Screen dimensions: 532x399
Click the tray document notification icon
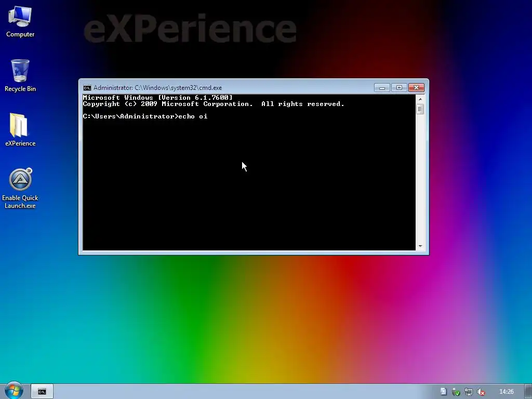(443, 392)
